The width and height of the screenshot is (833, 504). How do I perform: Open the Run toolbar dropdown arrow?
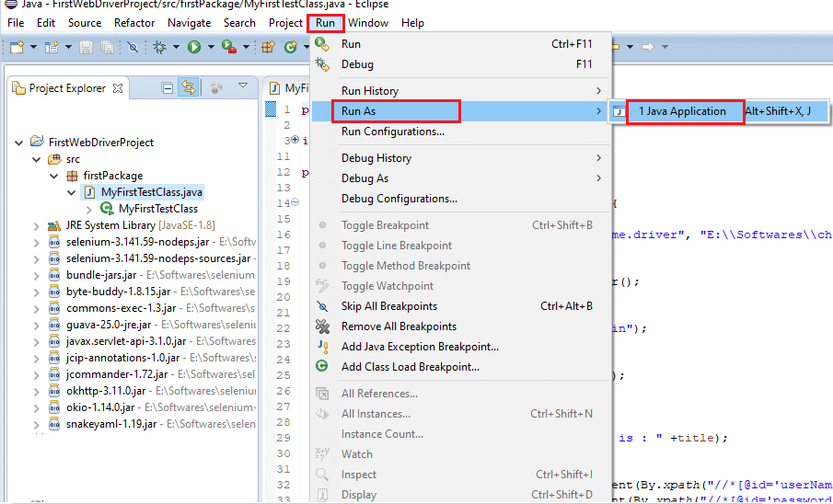211,47
